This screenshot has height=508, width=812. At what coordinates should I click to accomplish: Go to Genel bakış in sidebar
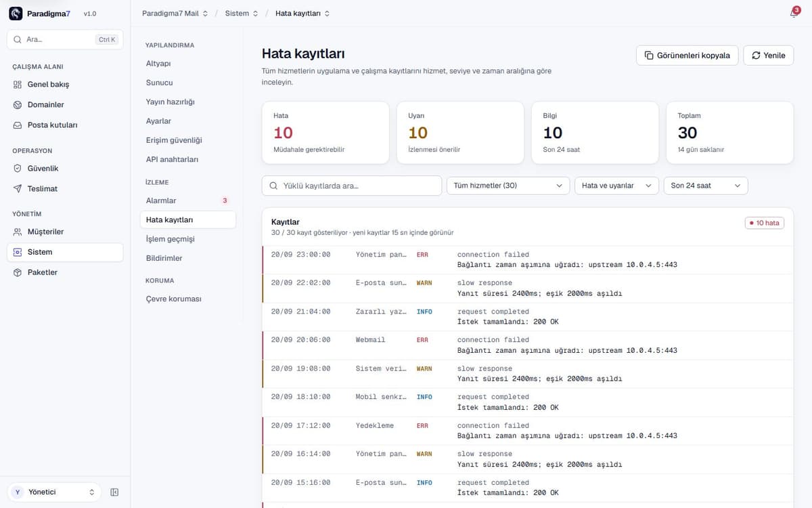click(x=65, y=85)
